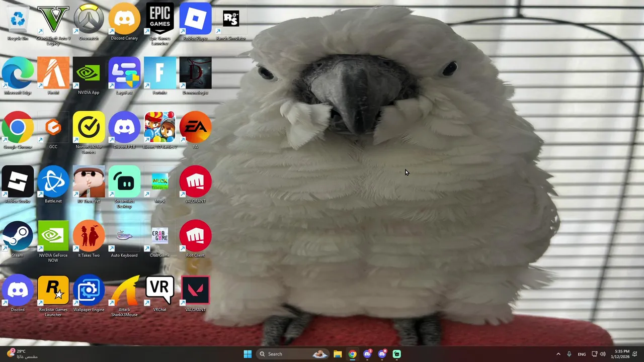Select the Demonologist desktop shortcut
644x362 pixels.
coord(195,77)
